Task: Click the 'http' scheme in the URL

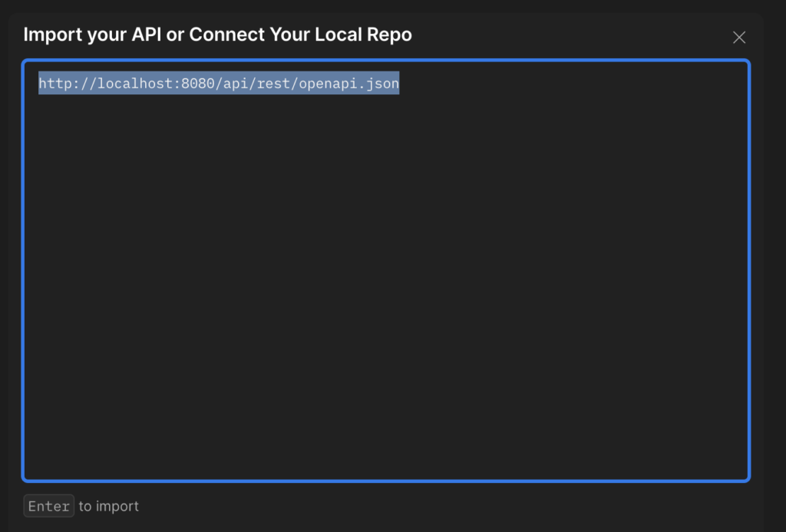Action: click(52, 83)
